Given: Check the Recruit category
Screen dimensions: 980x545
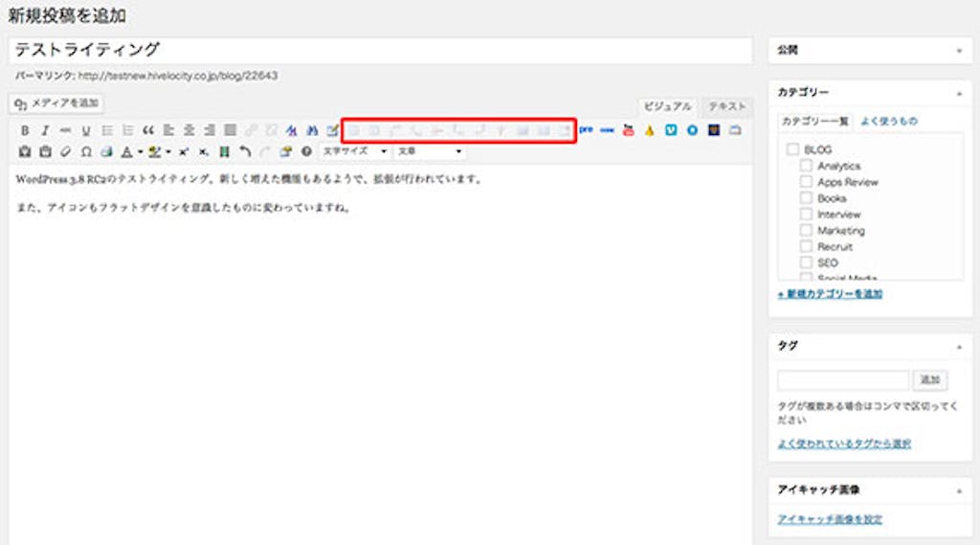Looking at the screenshot, I should [x=806, y=246].
